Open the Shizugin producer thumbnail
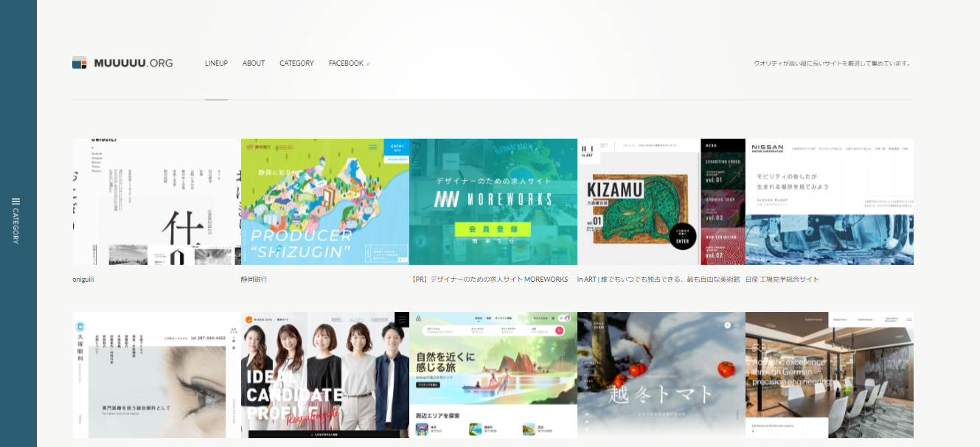Screen dimensions: 980x447 [x=324, y=201]
